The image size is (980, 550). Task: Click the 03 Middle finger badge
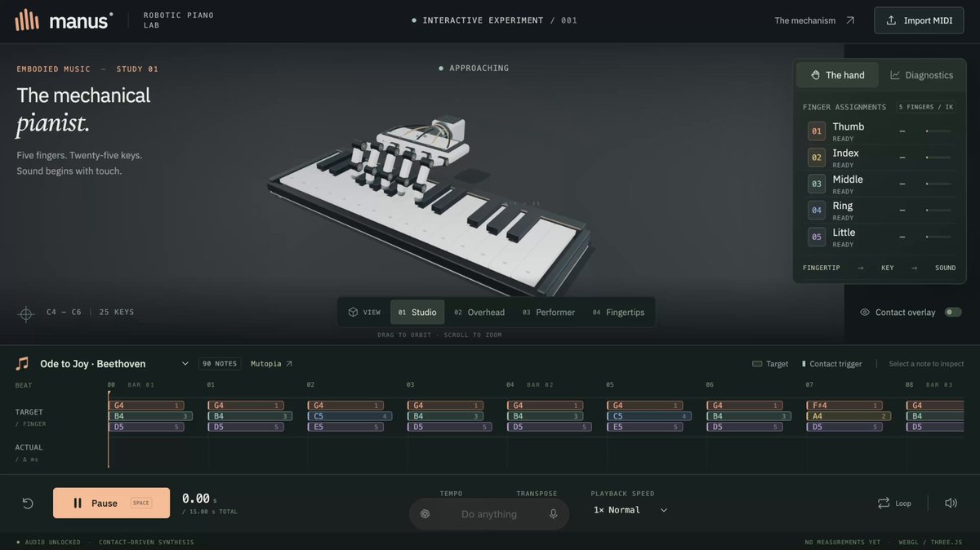pyautogui.click(x=817, y=184)
